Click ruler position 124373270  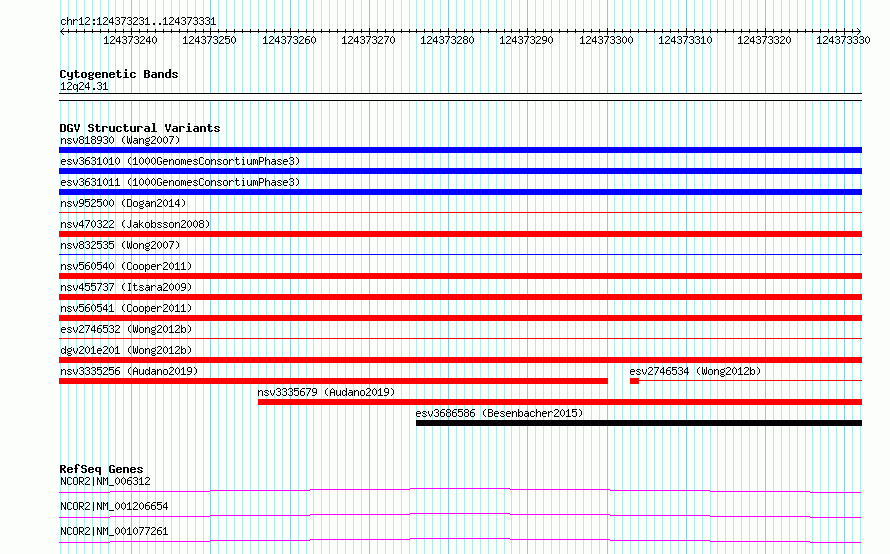click(x=368, y=40)
